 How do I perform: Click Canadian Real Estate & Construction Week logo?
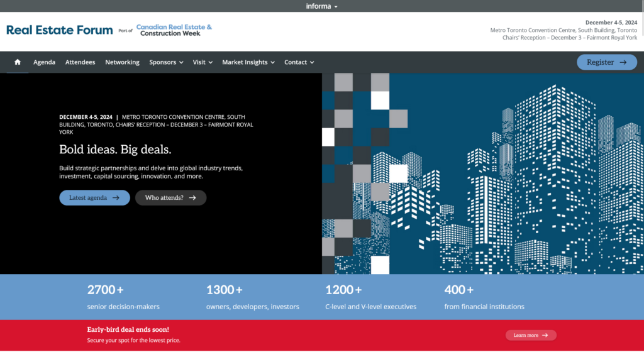pyautogui.click(x=174, y=30)
